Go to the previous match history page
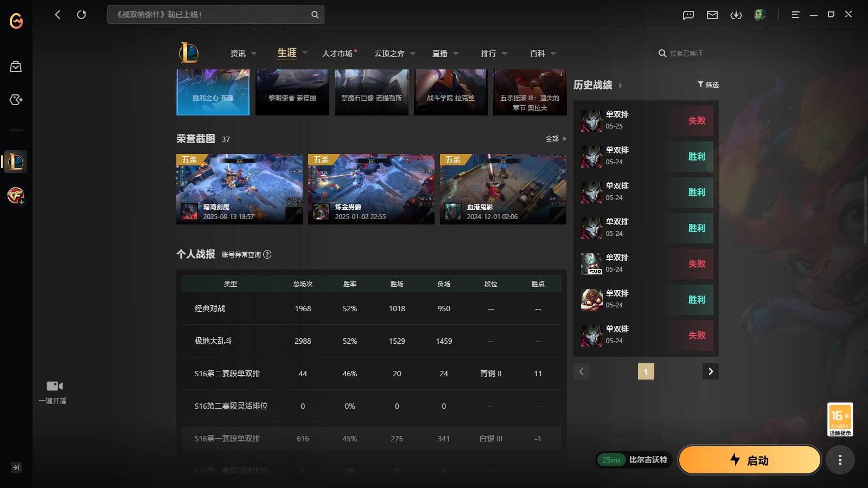Screen dimensions: 868x488 click(x=582, y=371)
